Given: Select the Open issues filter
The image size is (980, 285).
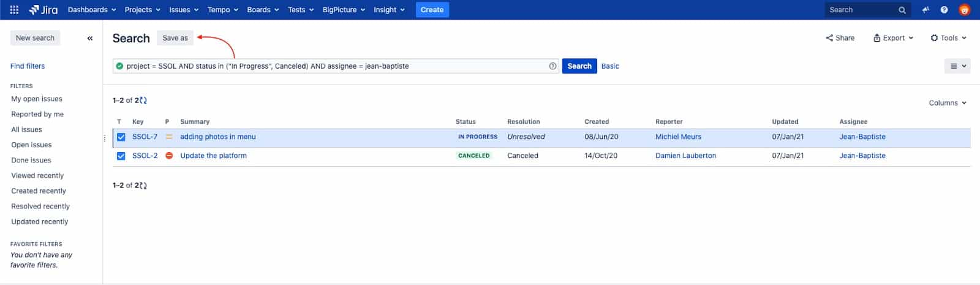Looking at the screenshot, I should (x=31, y=145).
